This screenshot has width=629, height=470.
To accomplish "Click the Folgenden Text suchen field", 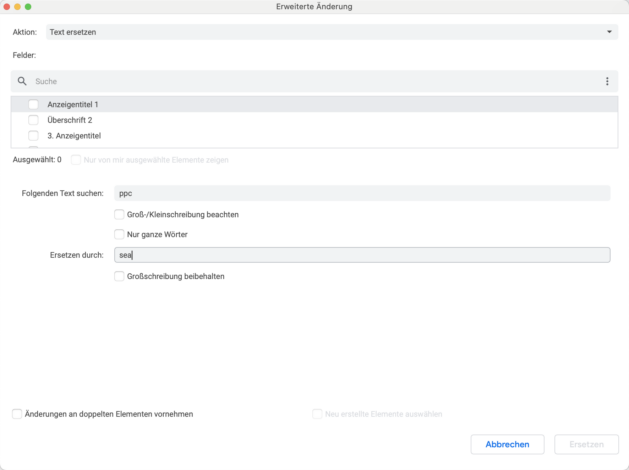I will pos(362,193).
